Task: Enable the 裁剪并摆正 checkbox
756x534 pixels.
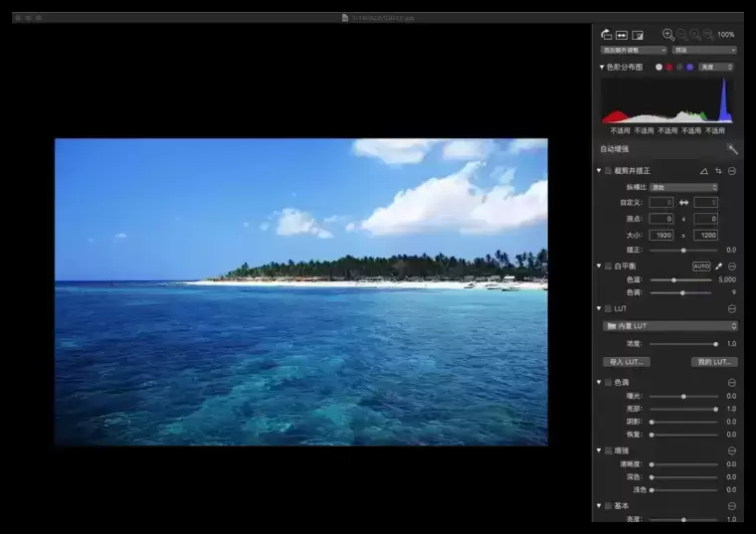Action: click(609, 171)
